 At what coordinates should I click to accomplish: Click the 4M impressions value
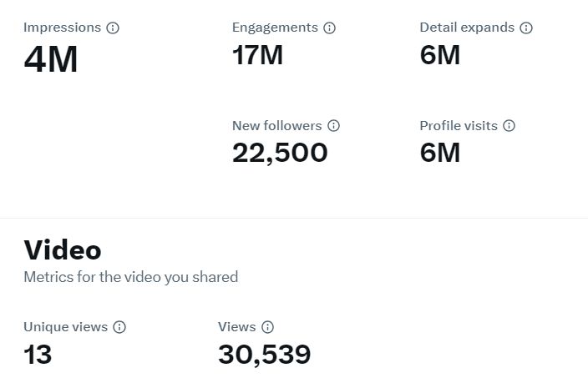(x=51, y=59)
